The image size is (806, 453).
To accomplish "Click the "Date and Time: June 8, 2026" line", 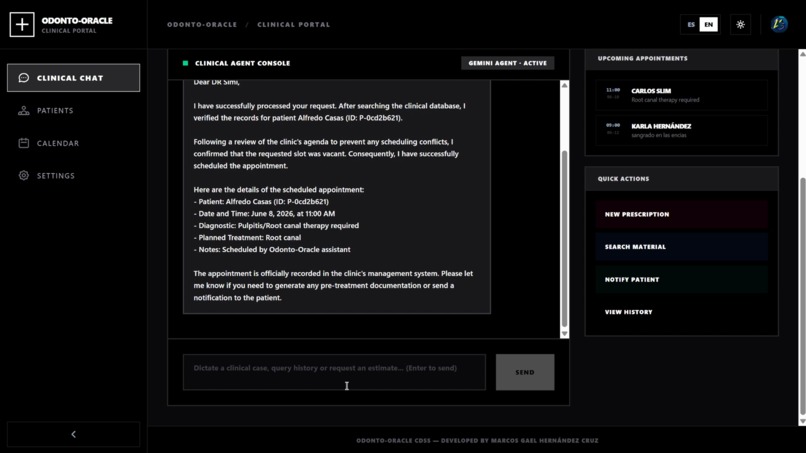I will point(264,213).
